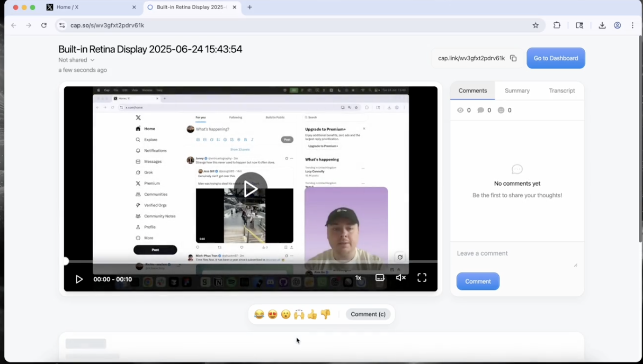This screenshot has width=643, height=364.
Task: React with the raised hands emoji
Action: [x=299, y=314]
